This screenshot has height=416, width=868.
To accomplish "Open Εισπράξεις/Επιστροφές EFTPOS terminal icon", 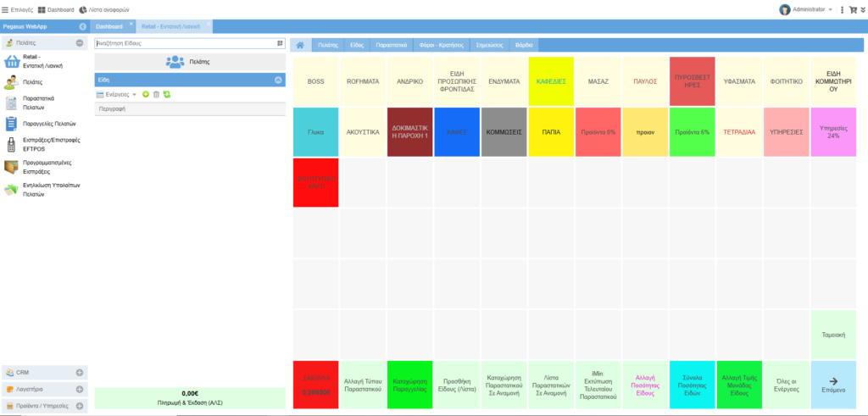I will click(x=11, y=146).
